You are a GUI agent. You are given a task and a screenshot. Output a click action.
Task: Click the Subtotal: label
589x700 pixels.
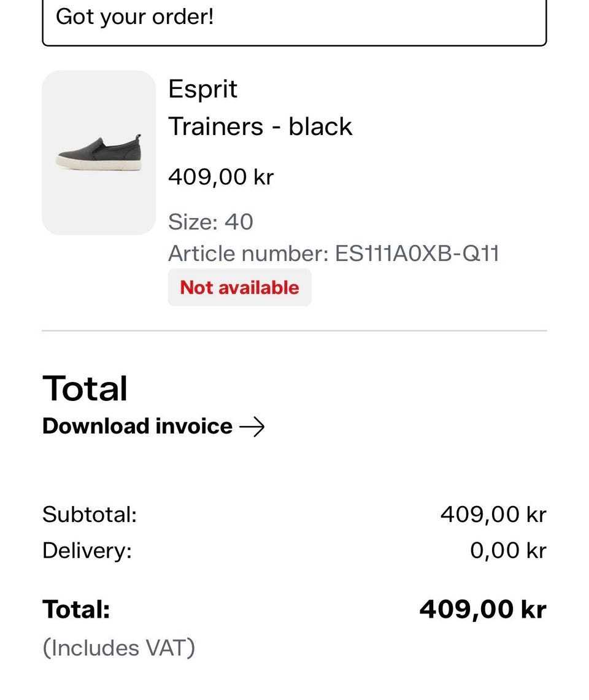(x=90, y=515)
